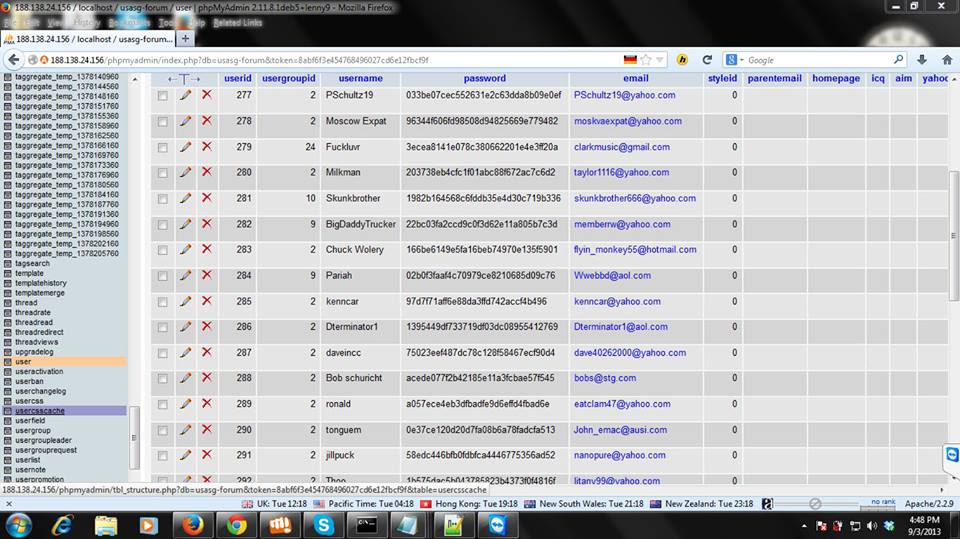This screenshot has height=539, width=960.
Task: Check the box for Chuck Wolery row
Action: pos(162,251)
